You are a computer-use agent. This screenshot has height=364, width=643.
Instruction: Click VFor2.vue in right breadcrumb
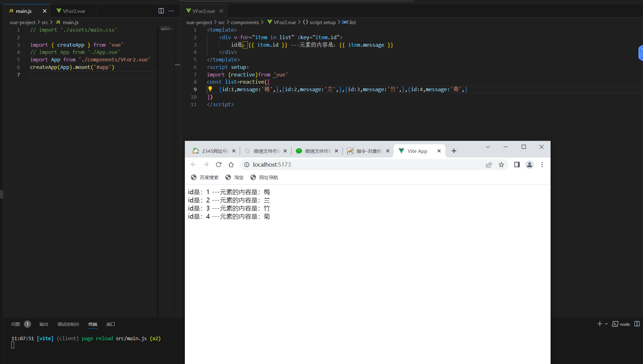click(285, 22)
